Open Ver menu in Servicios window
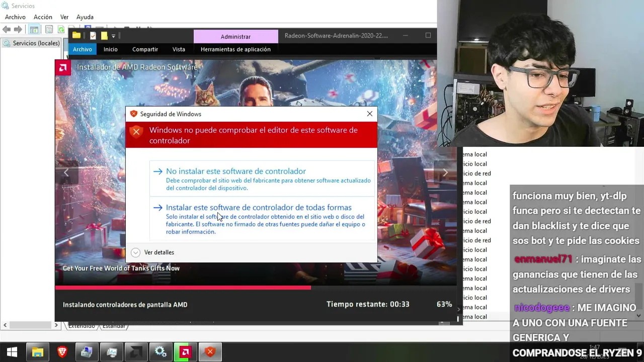 64,17
